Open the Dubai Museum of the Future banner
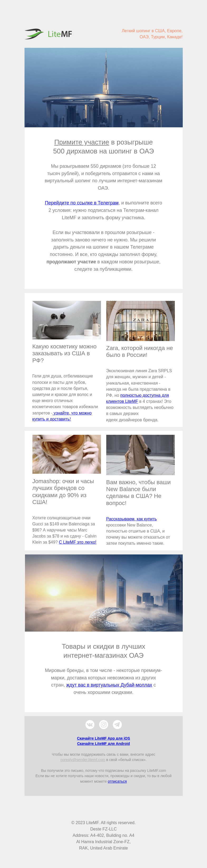Image resolution: width=207 pixels, height=868 pixels. [104, 593]
